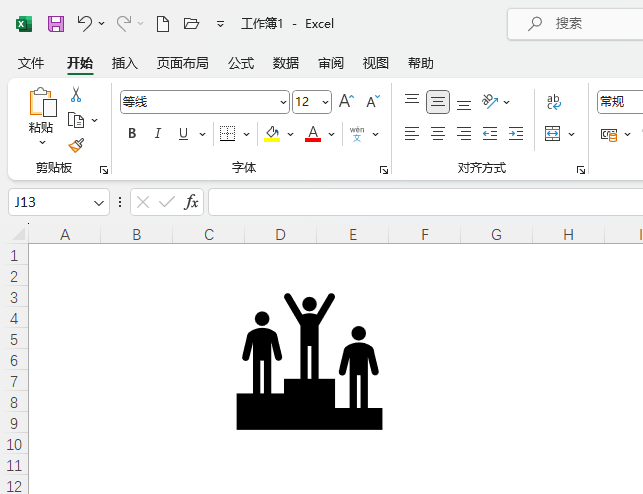Click the Insert Function fx button
The width and height of the screenshot is (643, 494).
click(x=191, y=202)
